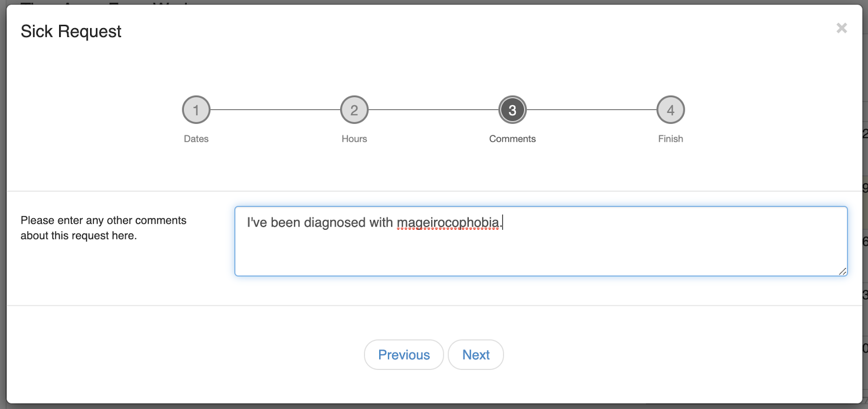Go to step 2 circle
This screenshot has height=409, width=868.
(354, 110)
